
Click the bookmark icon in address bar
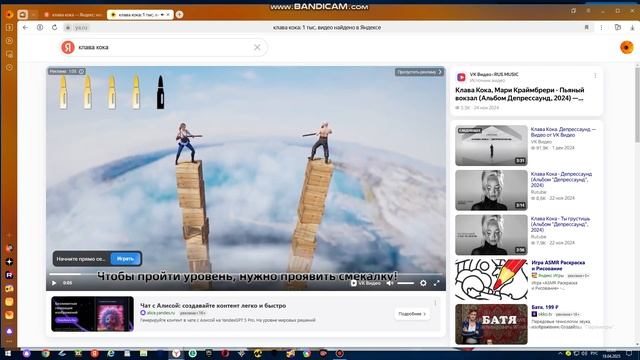[x=587, y=27]
